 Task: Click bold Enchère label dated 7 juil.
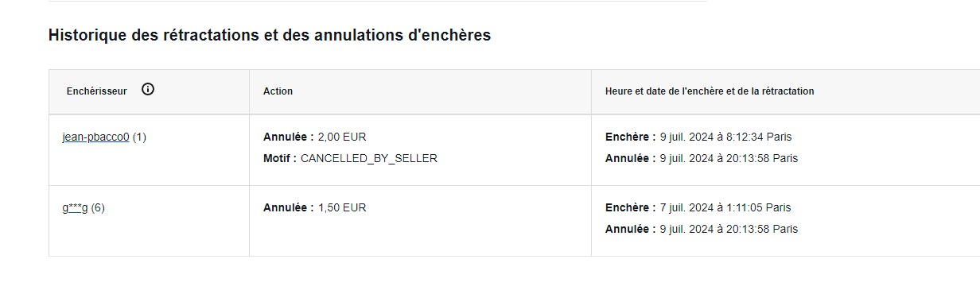pos(631,208)
